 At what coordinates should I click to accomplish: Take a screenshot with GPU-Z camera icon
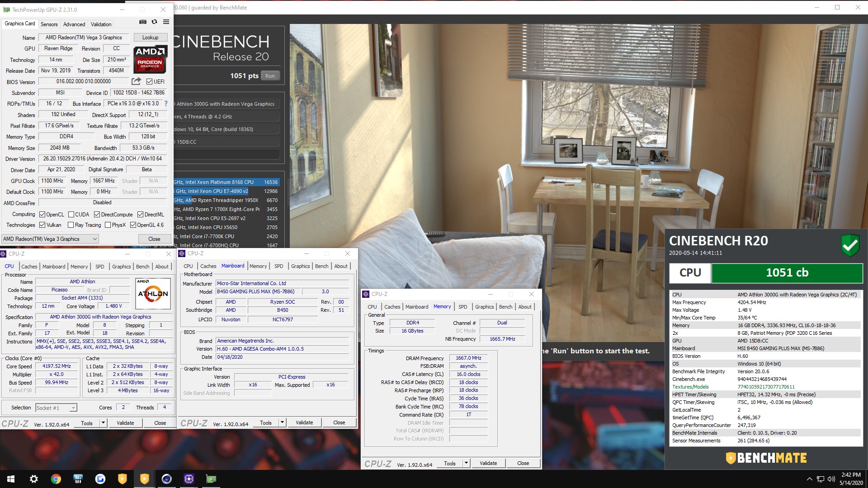142,22
